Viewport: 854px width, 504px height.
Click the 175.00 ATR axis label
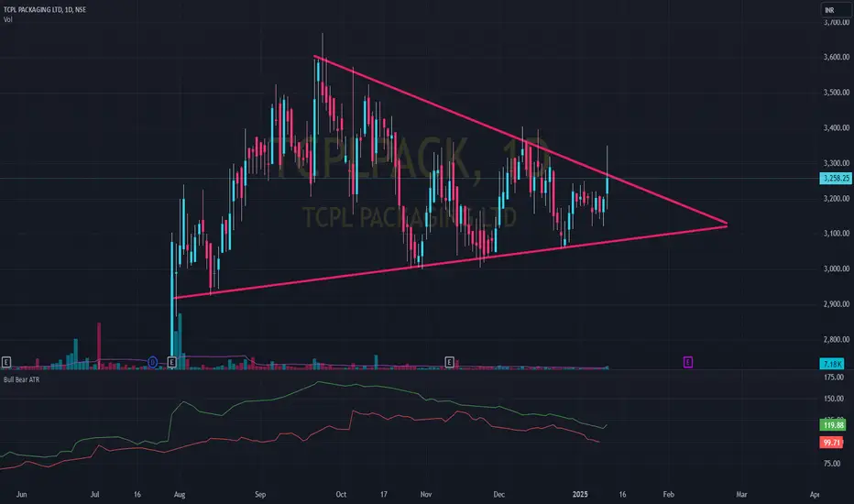(834, 377)
